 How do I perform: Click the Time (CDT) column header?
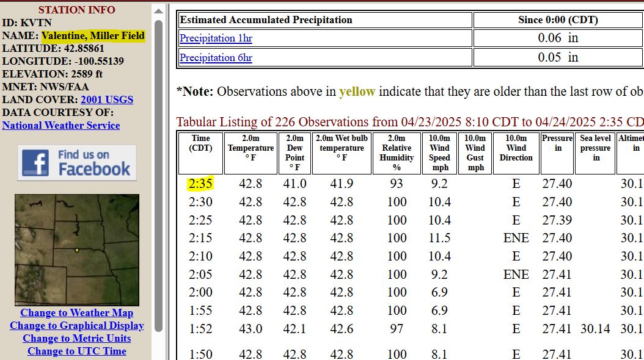tap(200, 153)
